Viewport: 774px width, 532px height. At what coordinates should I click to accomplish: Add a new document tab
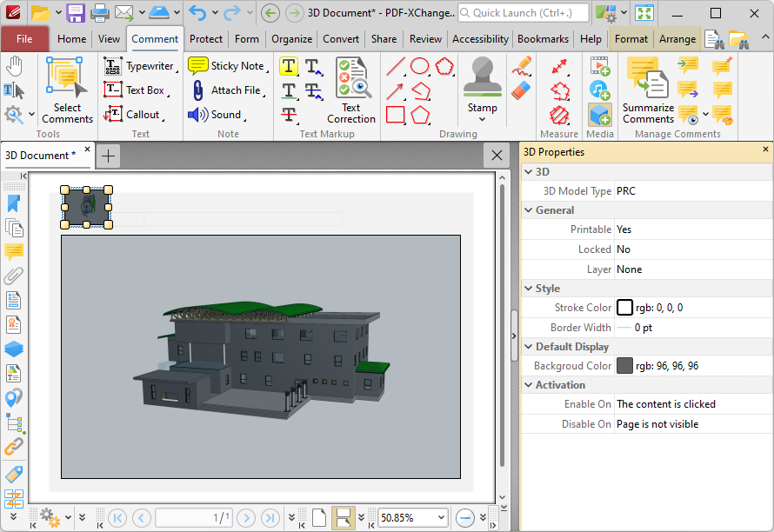[x=108, y=156]
